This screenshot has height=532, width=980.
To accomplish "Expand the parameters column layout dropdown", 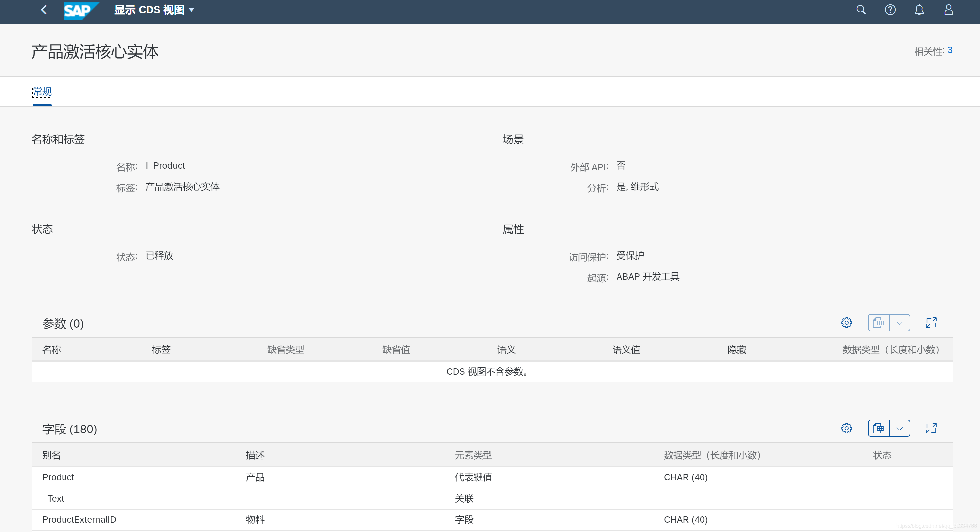I will 899,323.
